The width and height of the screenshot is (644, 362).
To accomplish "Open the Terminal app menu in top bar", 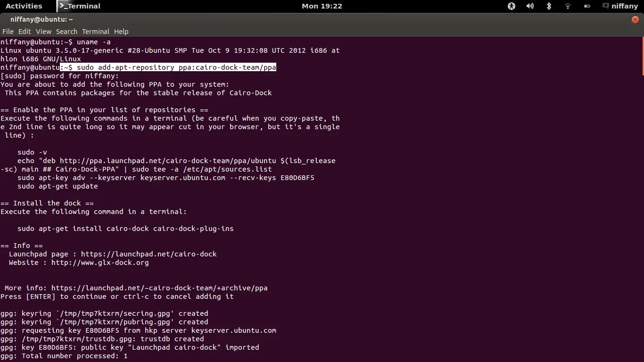I will tap(79, 6).
